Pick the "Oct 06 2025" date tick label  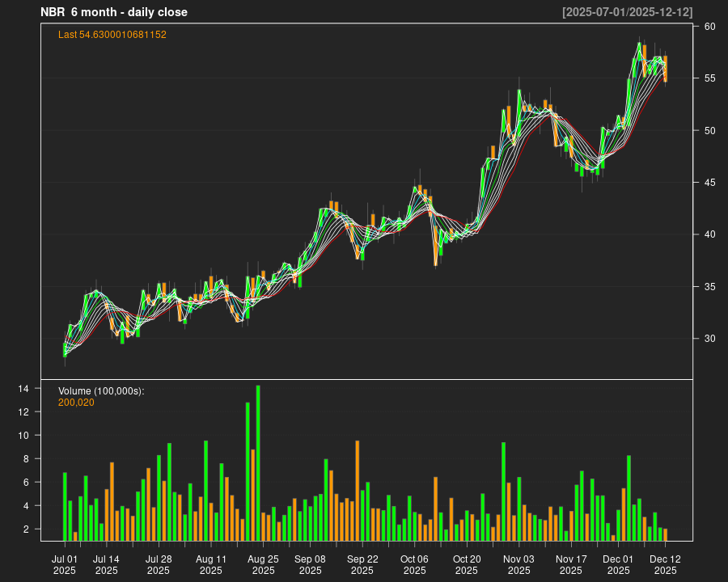pos(414,564)
